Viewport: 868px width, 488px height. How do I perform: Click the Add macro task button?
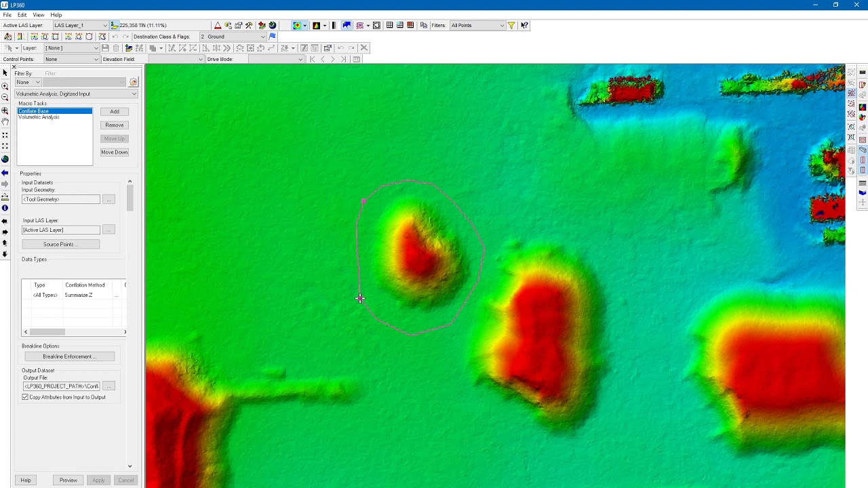pyautogui.click(x=115, y=112)
